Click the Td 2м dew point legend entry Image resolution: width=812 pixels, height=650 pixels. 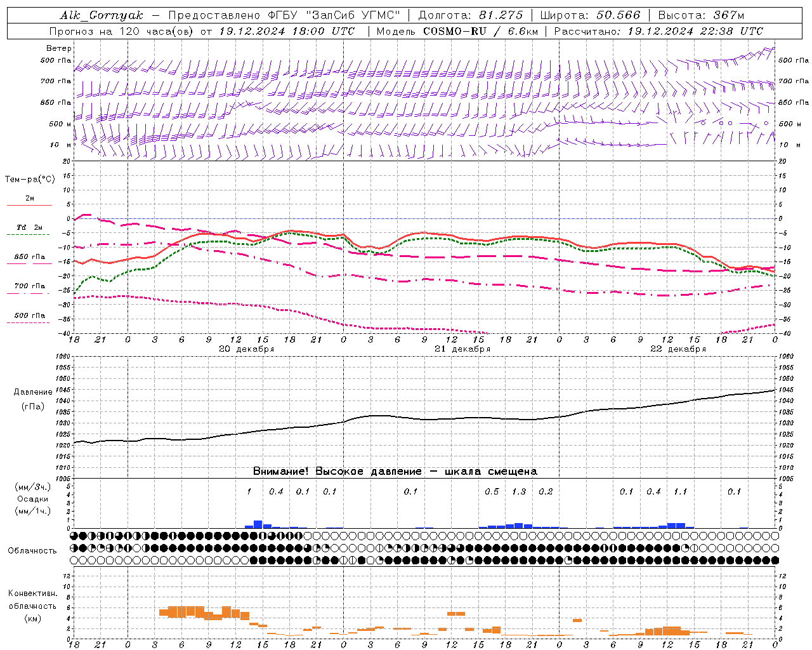(30, 227)
